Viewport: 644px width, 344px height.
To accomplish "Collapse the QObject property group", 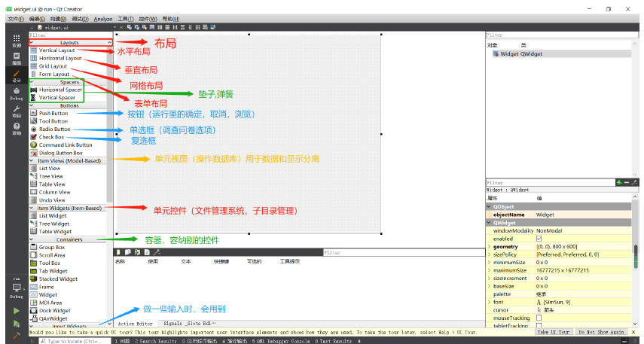I will [489, 207].
